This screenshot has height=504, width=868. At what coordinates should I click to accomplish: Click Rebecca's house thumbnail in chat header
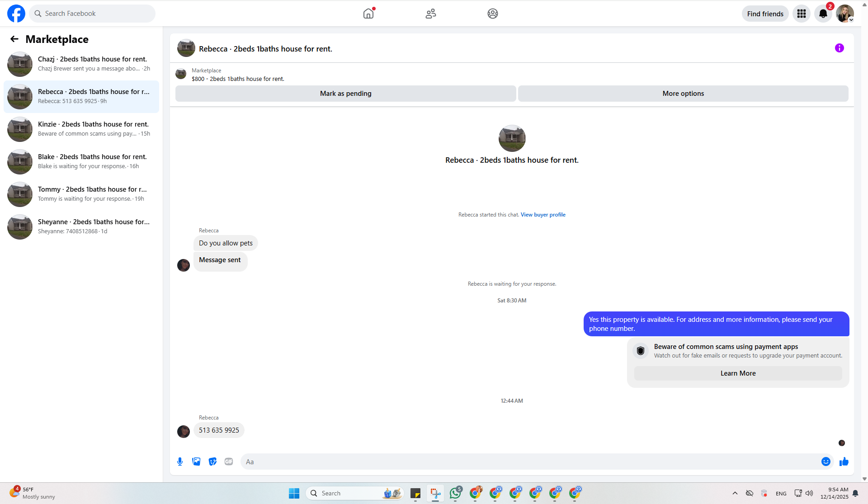186,48
